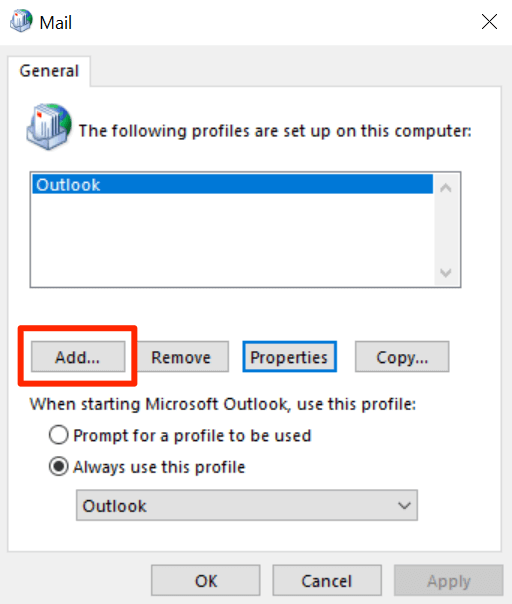Select 'Always use this profile' radio button
512x604 pixels.
click(x=59, y=467)
